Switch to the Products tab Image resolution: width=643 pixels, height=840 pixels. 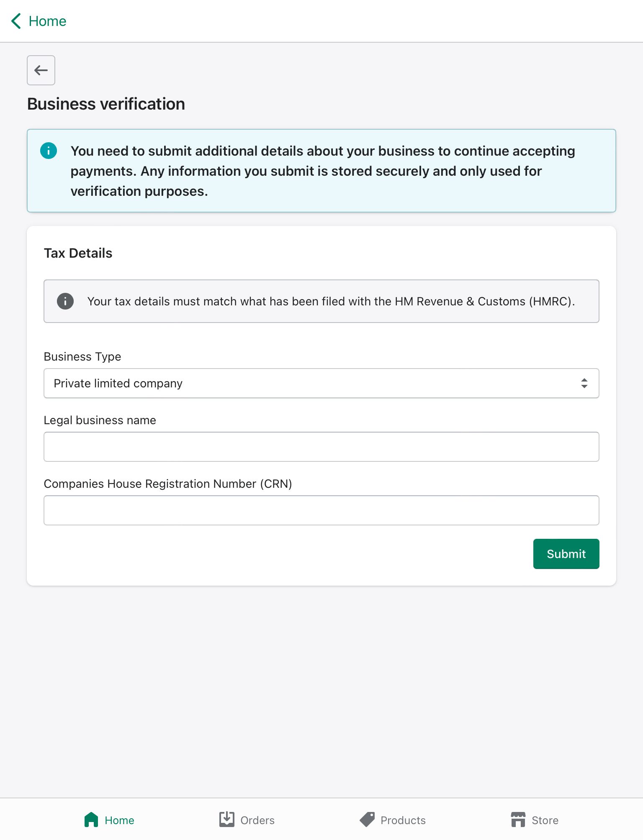tap(403, 820)
